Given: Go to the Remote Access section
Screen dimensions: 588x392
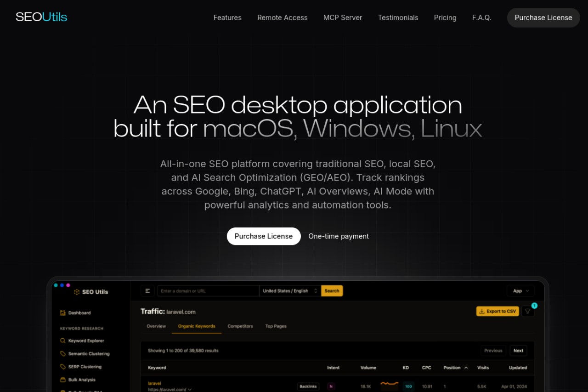Looking at the screenshot, I should (x=283, y=17).
